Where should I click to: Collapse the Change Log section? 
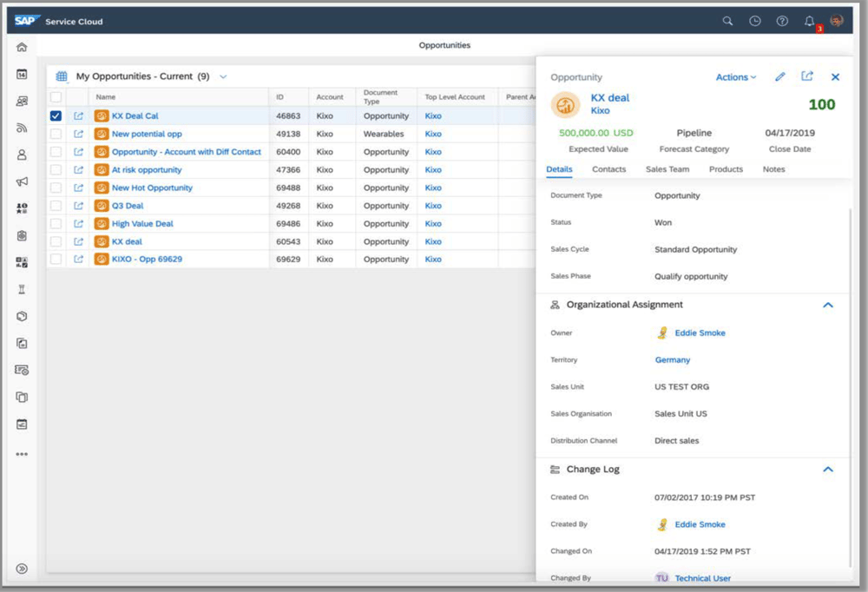(827, 469)
